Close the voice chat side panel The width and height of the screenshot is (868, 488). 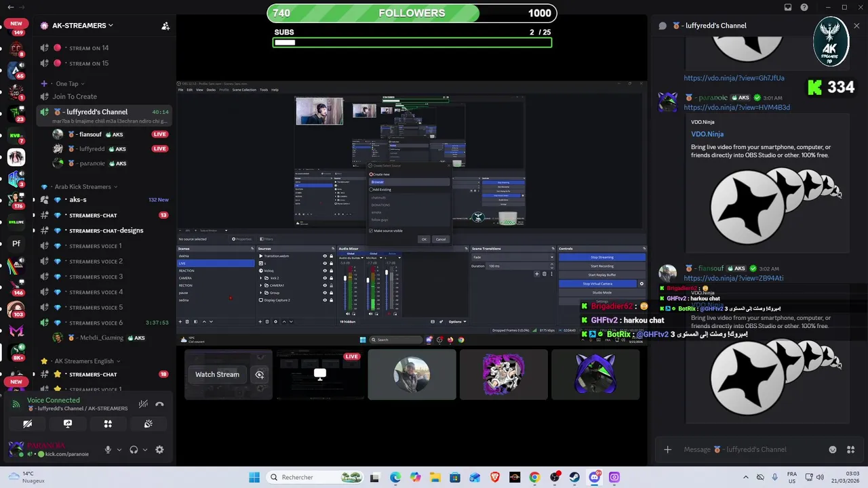[x=856, y=26]
